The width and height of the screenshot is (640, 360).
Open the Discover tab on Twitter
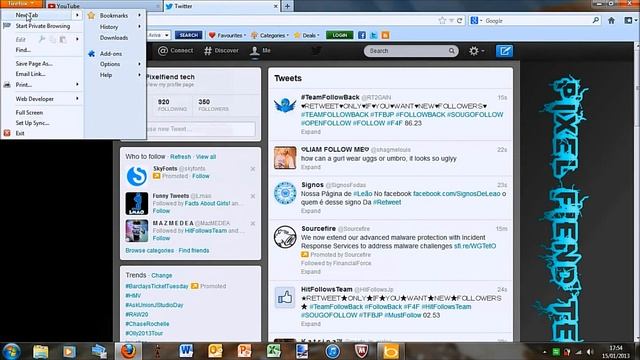[221, 51]
